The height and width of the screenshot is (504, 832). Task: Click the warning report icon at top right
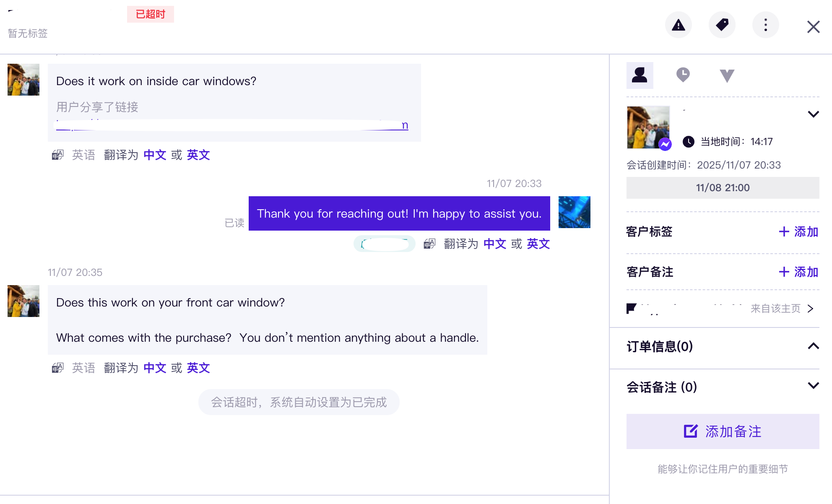click(678, 25)
